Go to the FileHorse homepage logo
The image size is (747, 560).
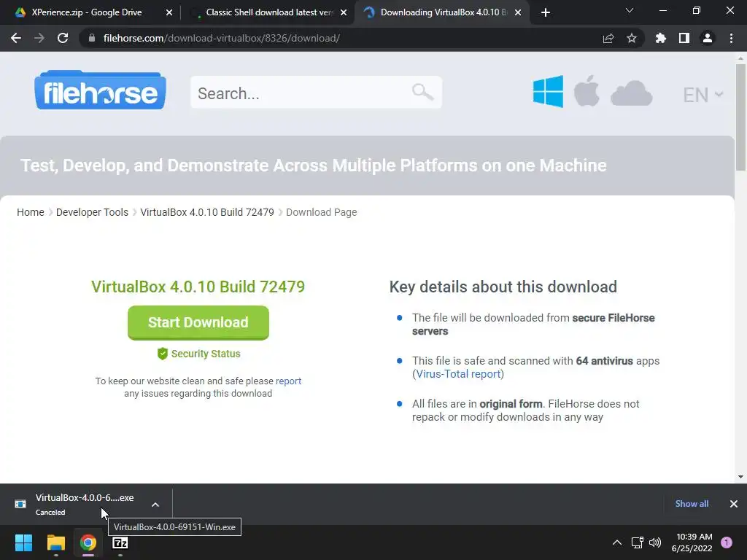pyautogui.click(x=100, y=90)
